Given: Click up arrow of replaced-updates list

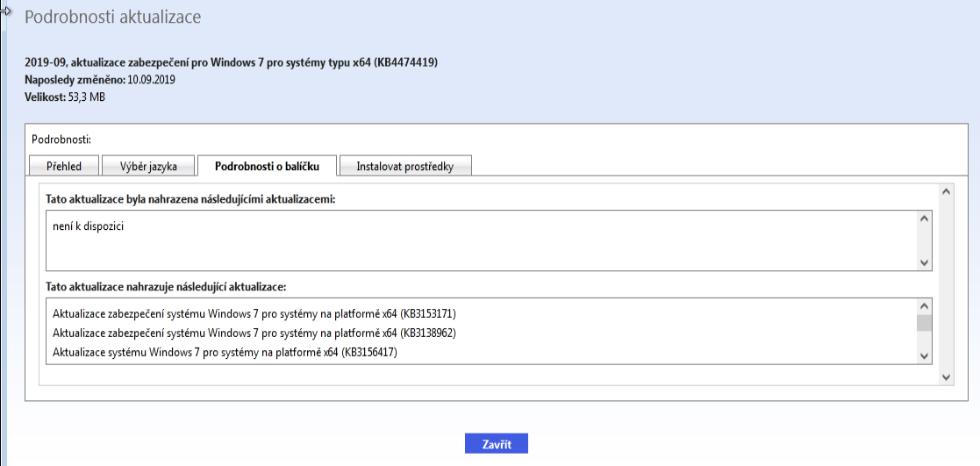Looking at the screenshot, I should coord(924,306).
